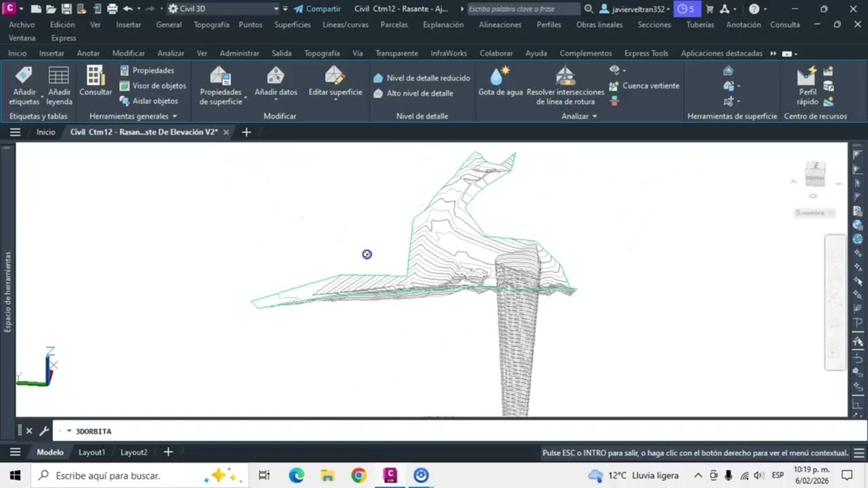This screenshot has height=488, width=868.
Task: Run Resolver intersecciones de línea de rotura
Action: pyautogui.click(x=565, y=86)
